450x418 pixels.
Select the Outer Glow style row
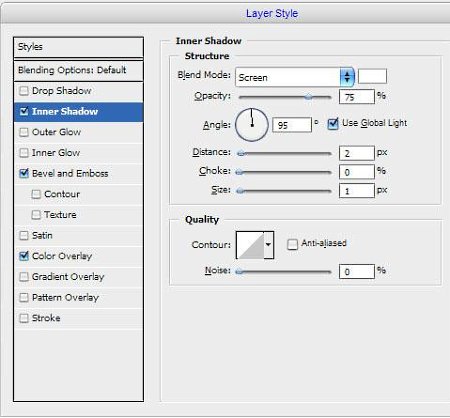pos(79,132)
